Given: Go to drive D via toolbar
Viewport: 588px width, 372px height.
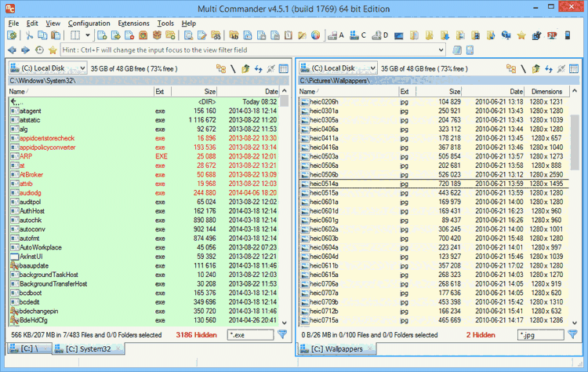Looking at the screenshot, I should 379,35.
